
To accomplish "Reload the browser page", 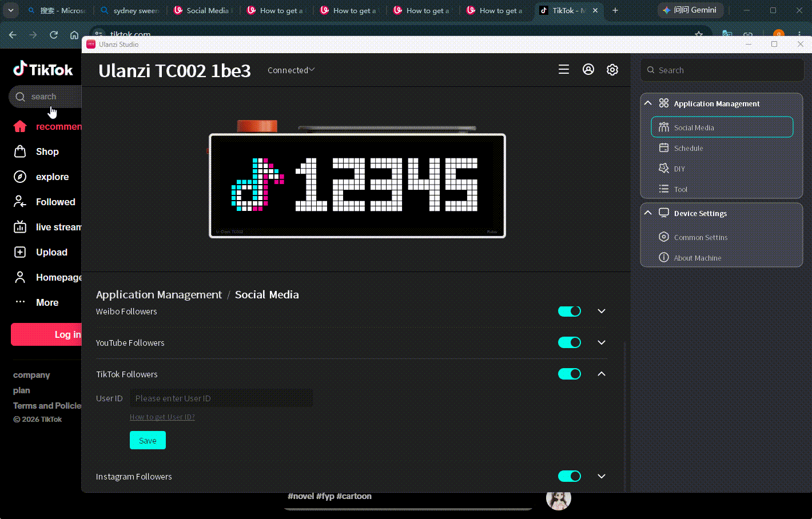I will (54, 35).
